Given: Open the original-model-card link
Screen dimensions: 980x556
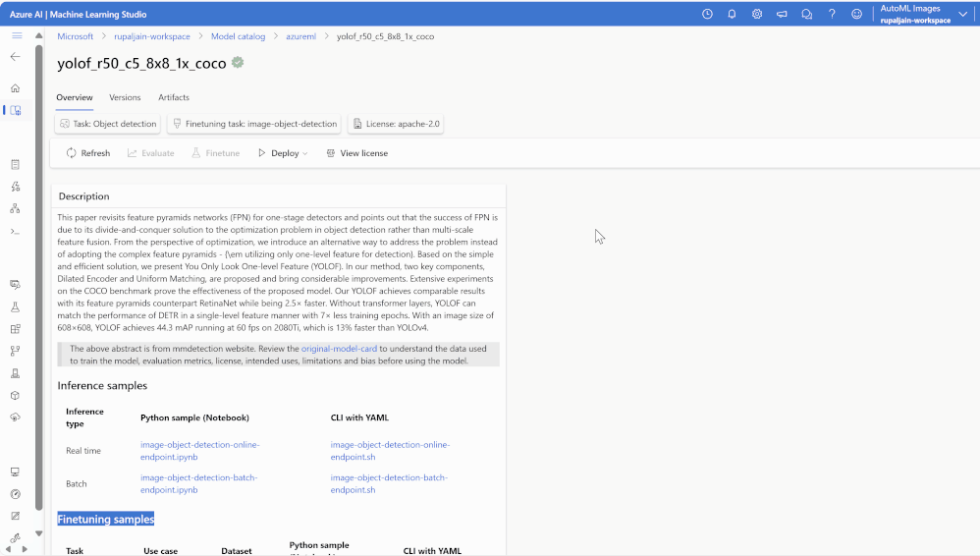Looking at the screenshot, I should (x=340, y=349).
